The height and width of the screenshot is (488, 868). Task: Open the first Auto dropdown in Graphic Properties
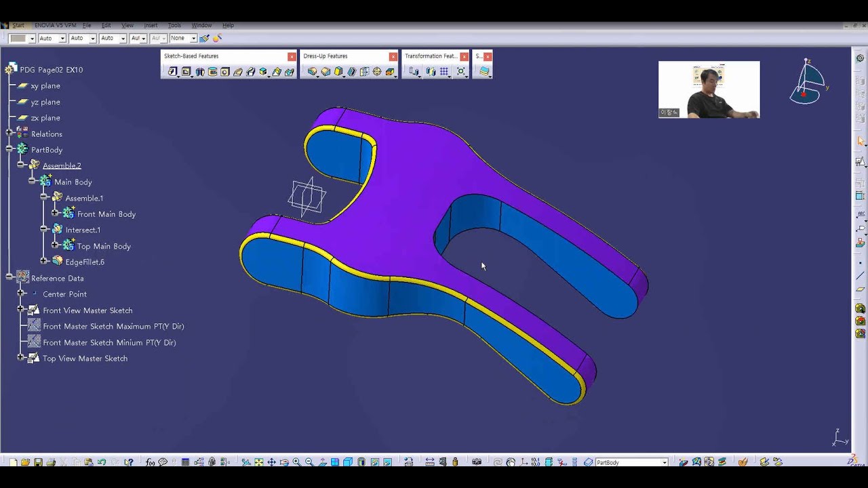(62, 39)
